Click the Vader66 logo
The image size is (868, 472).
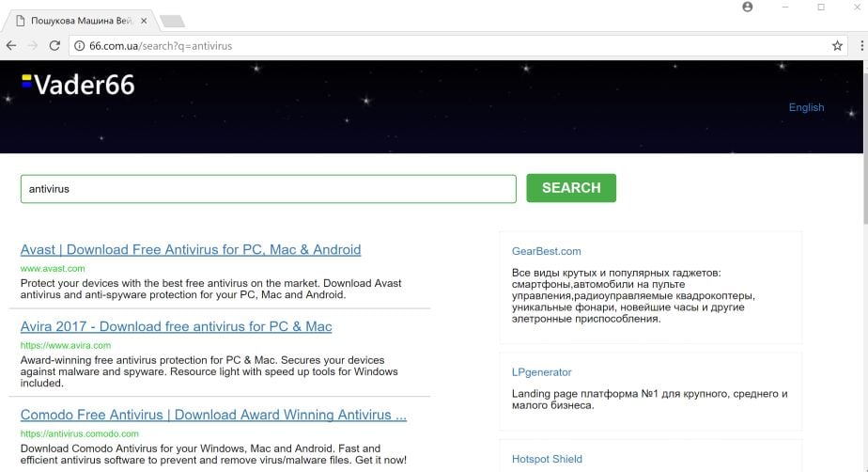coord(78,85)
